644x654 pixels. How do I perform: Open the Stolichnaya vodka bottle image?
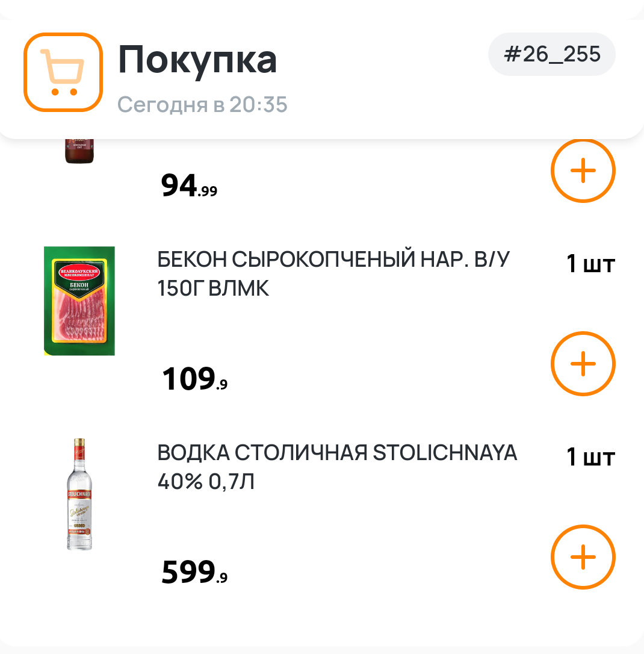click(79, 494)
